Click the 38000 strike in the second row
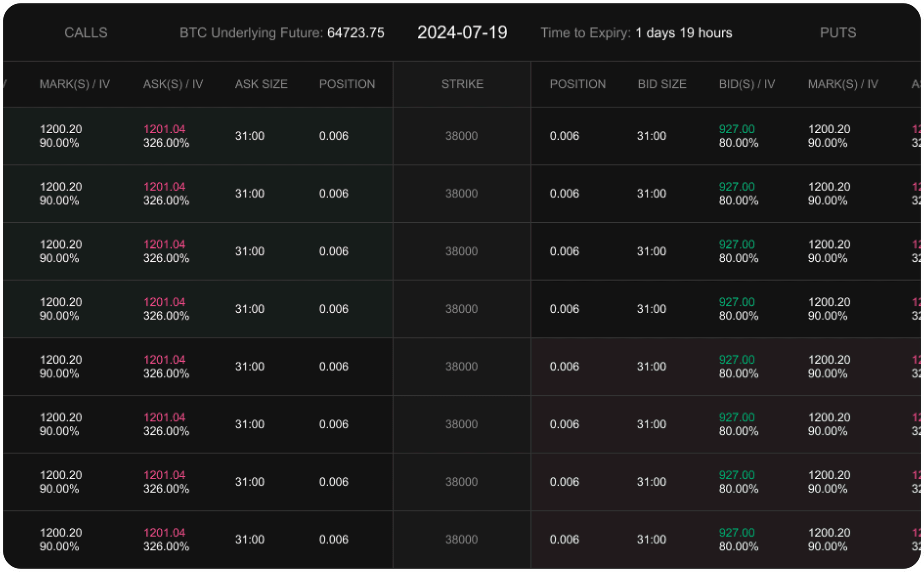 tap(462, 193)
